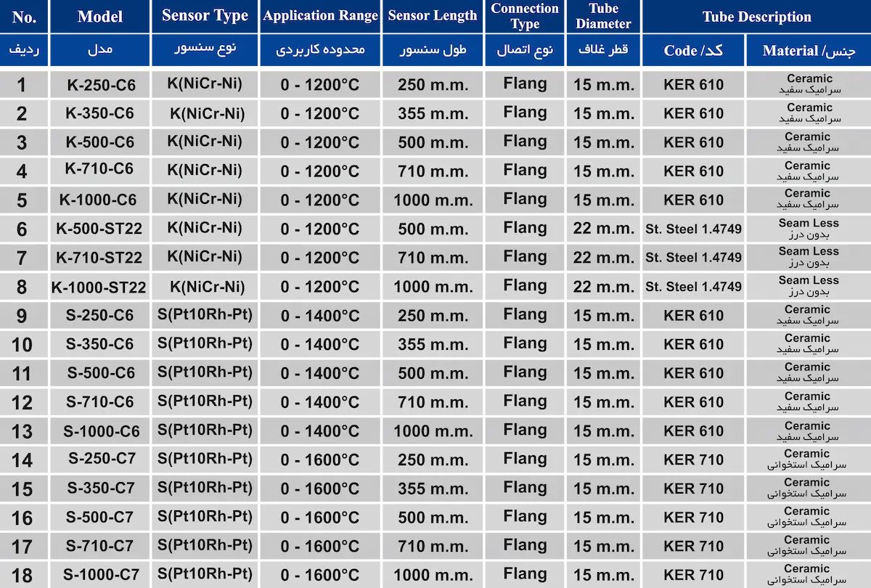Screen dimensions: 871x588
Task: Select the Sensor Type column header
Action: pos(205,16)
